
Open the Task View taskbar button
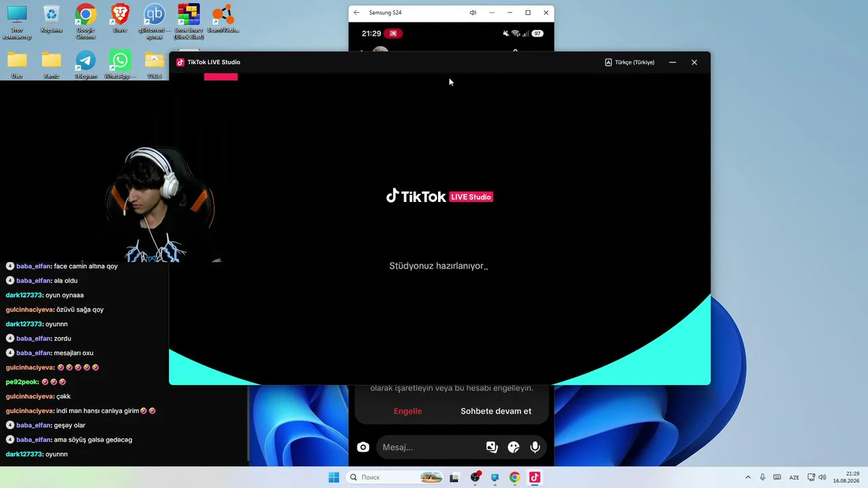coord(454,477)
